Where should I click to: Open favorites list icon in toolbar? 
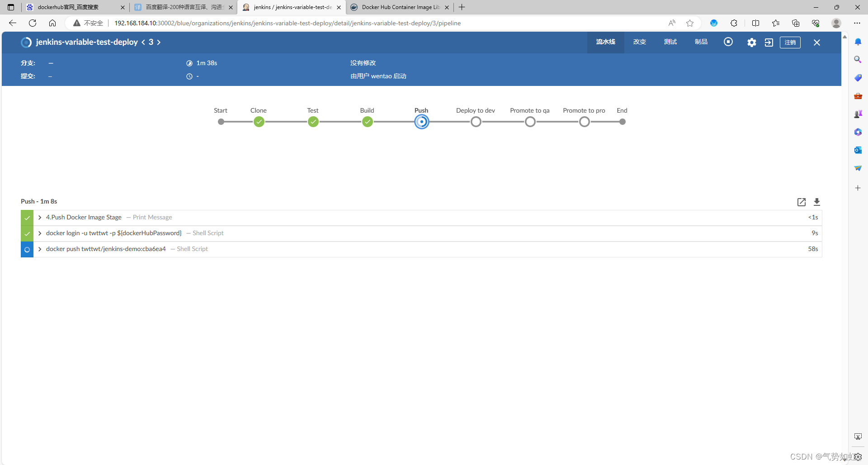pyautogui.click(x=776, y=23)
